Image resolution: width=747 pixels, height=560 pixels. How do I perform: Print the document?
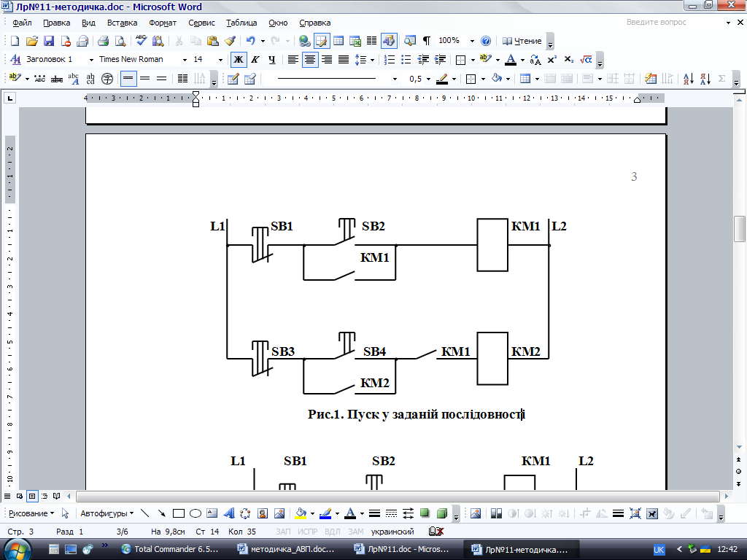coord(104,41)
